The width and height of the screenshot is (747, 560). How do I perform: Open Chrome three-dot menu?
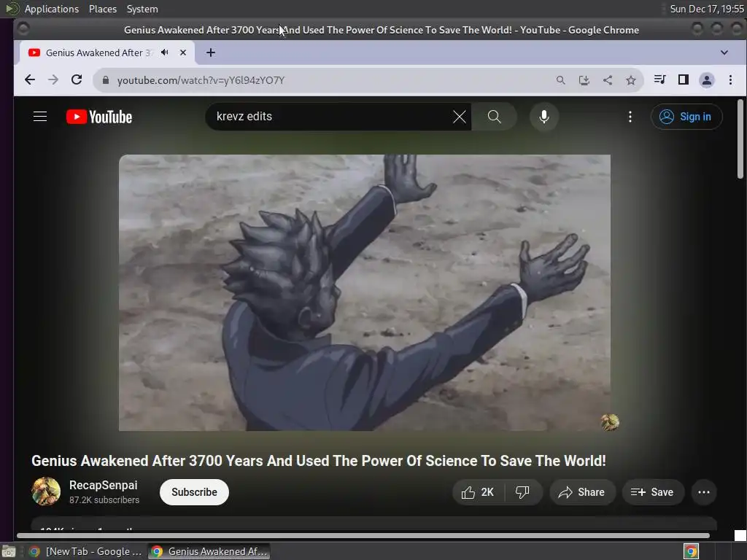730,80
